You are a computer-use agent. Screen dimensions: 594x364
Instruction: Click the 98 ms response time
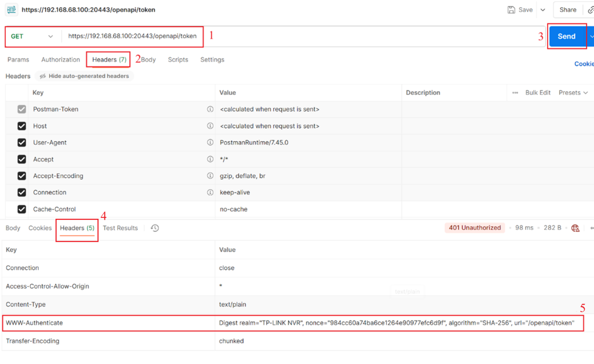coord(524,228)
